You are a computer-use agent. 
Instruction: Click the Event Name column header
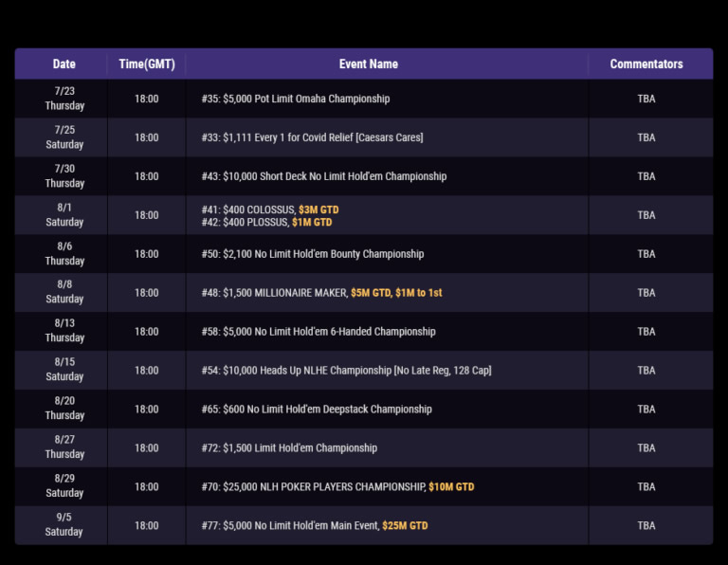[368, 64]
